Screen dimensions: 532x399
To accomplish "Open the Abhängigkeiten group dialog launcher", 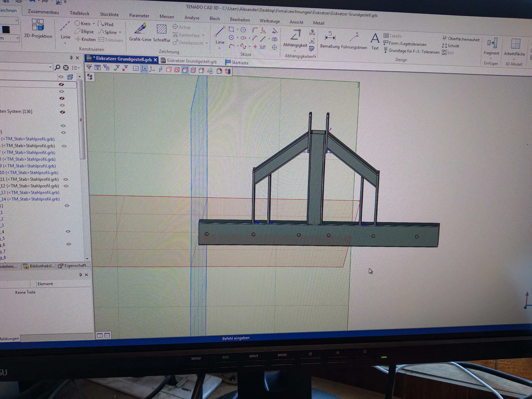I will tap(314, 56).
